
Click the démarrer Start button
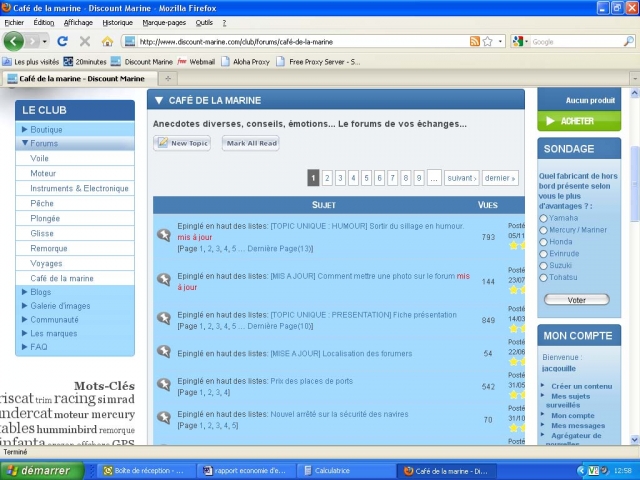tap(42, 471)
